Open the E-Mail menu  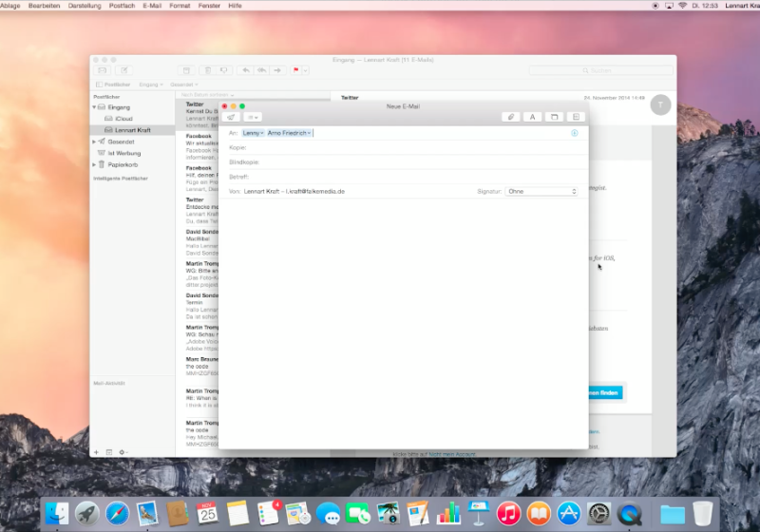(152, 6)
